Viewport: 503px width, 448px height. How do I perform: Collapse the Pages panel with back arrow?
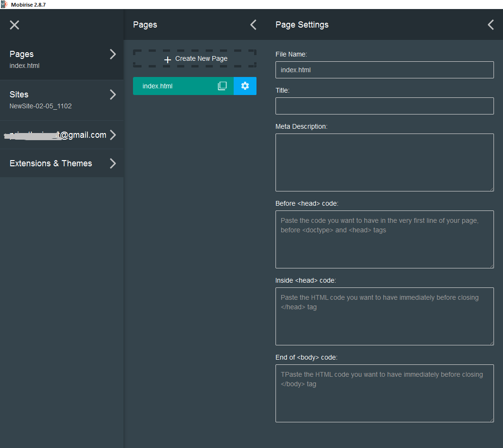[x=253, y=25]
